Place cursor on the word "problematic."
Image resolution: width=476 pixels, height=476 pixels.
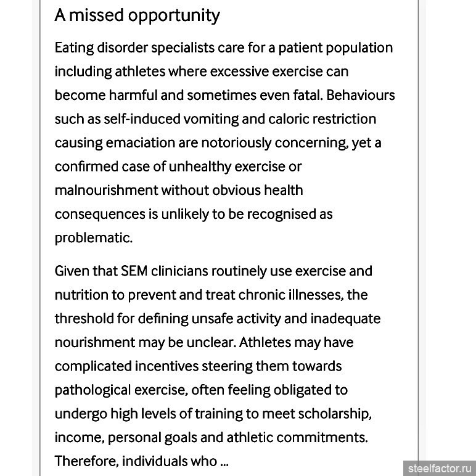coord(94,238)
